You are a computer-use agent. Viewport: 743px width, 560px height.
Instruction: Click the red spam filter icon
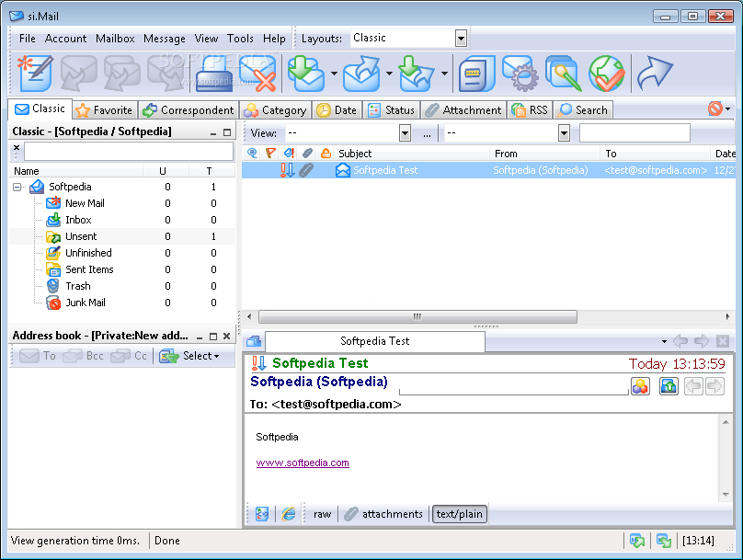coord(715,109)
